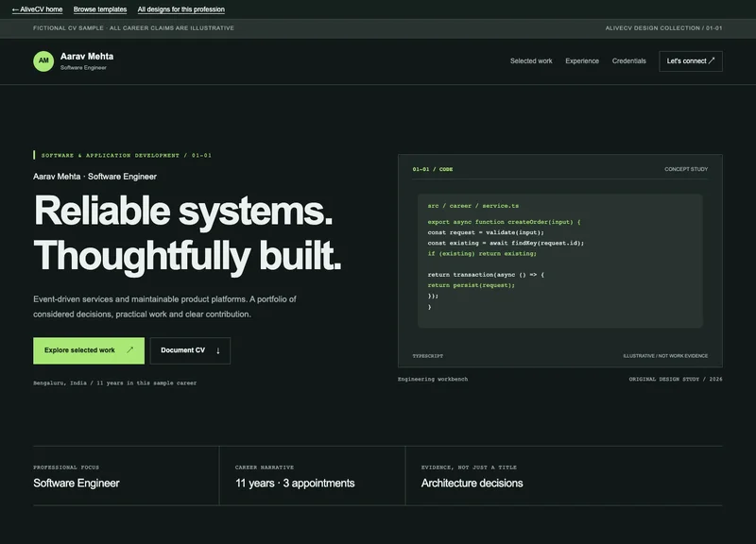Click the 'return transaction(async () => {' line

(486, 275)
